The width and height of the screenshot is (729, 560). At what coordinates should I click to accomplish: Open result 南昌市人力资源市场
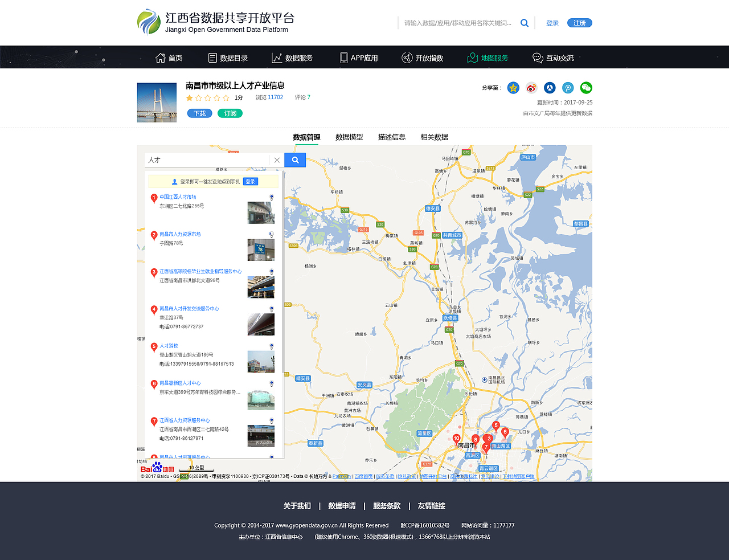[x=180, y=234]
